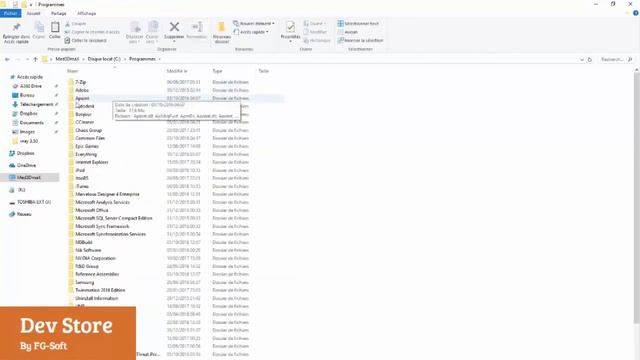Select Documents in the navigation pane
The width and height of the screenshot is (640, 360).
pyautogui.click(x=31, y=123)
